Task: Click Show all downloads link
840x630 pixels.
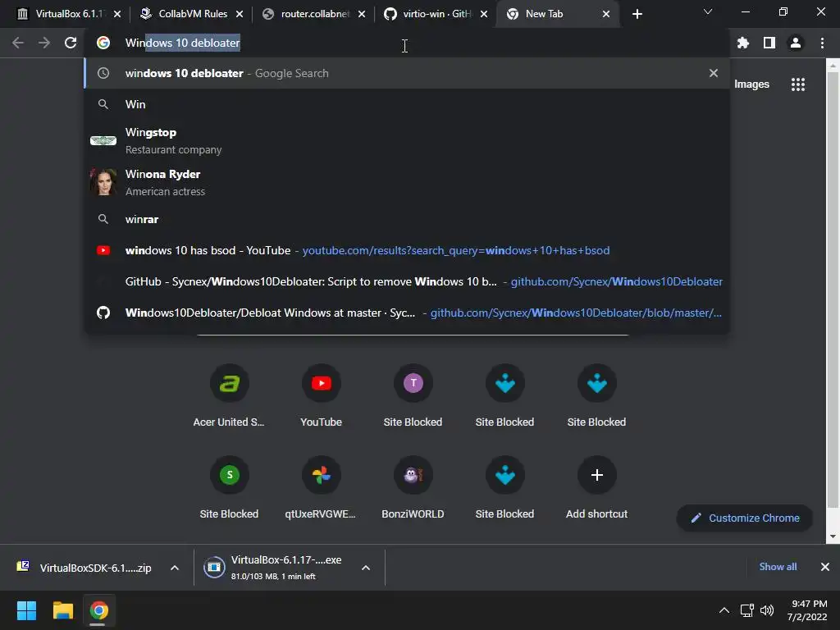Action: (778, 567)
